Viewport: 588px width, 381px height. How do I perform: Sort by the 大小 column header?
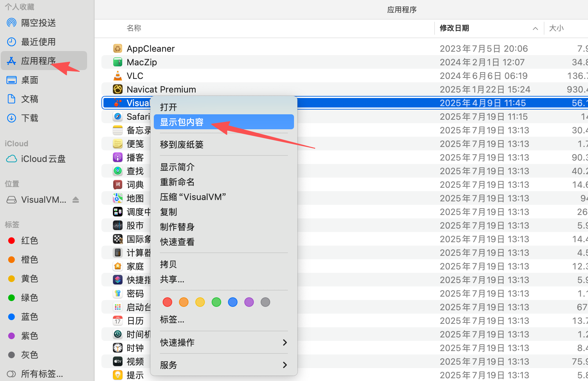coord(557,28)
